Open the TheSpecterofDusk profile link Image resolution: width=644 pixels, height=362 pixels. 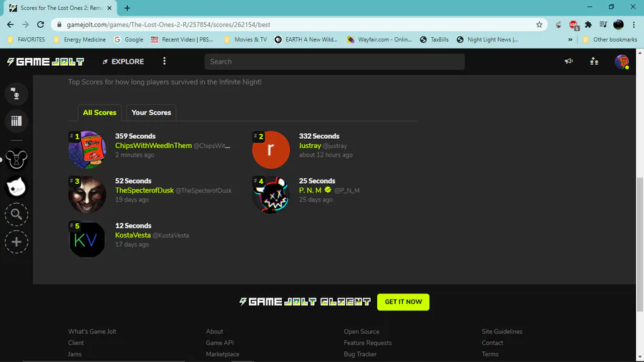point(144,190)
